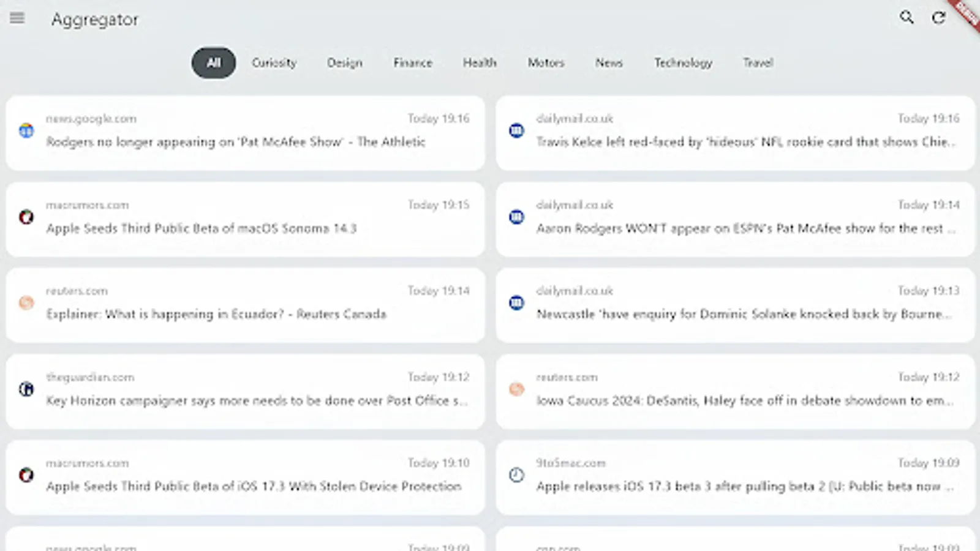Switch to the Finance category
The image size is (980, 551).
click(x=412, y=62)
